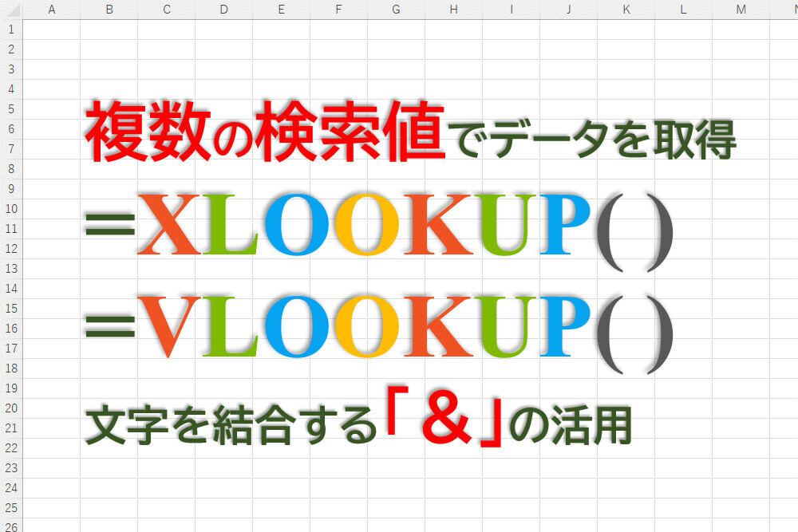Select cell M2
Viewport: 798px width, 532px height.
click(741, 49)
